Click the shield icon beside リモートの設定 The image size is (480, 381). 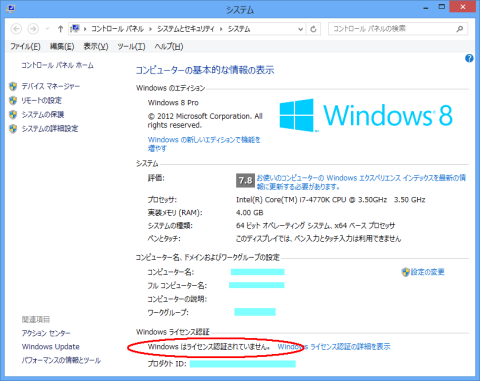click(x=13, y=100)
